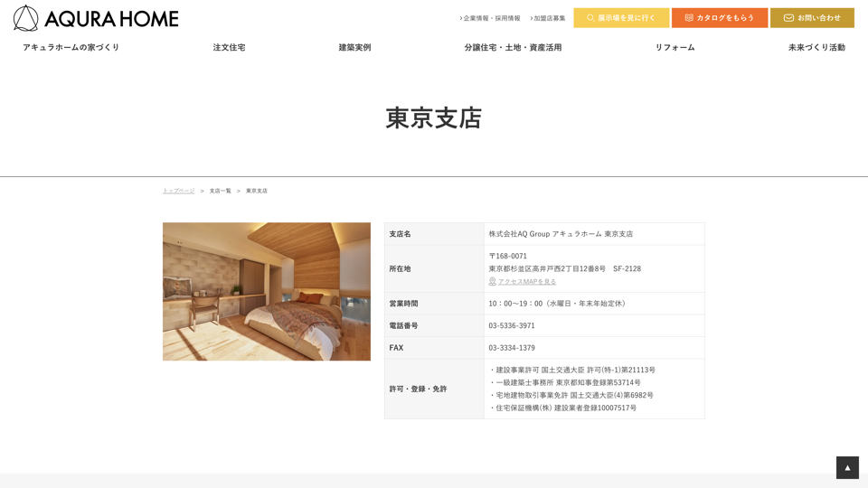Open アクセスMAPを見る link
868x488 pixels.
click(x=527, y=282)
